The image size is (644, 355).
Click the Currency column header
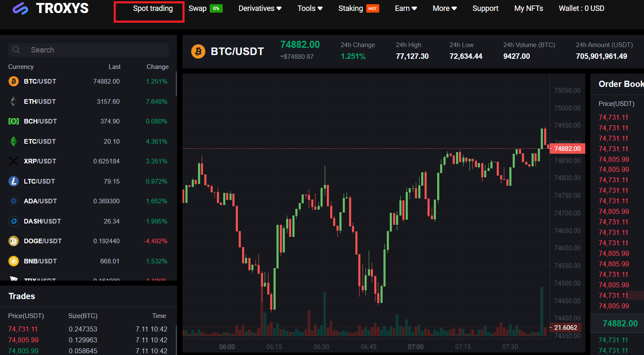point(21,66)
